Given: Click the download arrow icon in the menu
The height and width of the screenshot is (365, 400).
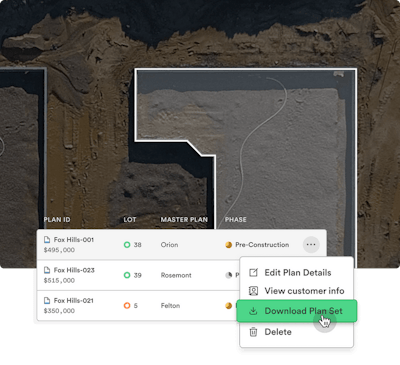Looking at the screenshot, I should coord(253,311).
